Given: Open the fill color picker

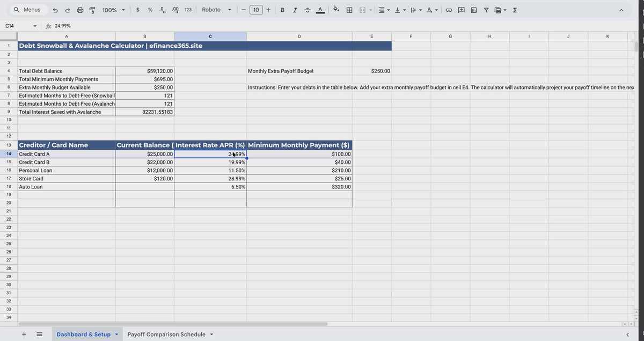Looking at the screenshot, I should [x=336, y=10].
